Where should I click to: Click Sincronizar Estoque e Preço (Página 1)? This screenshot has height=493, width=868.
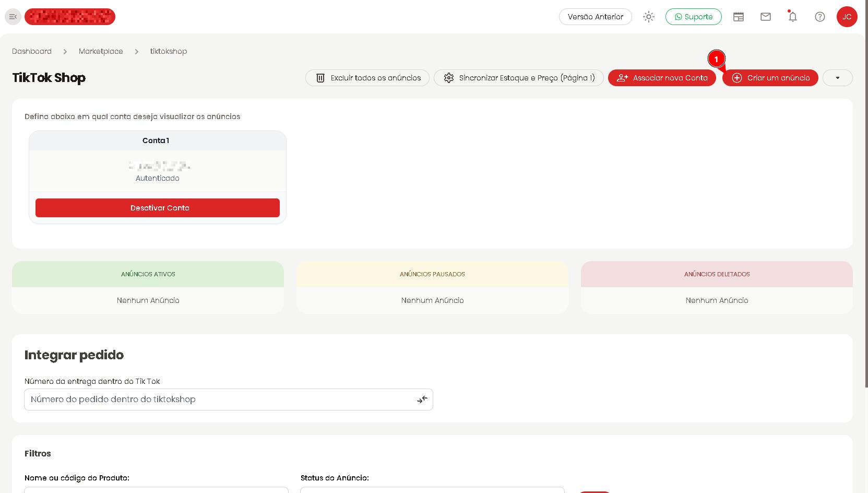tap(519, 78)
